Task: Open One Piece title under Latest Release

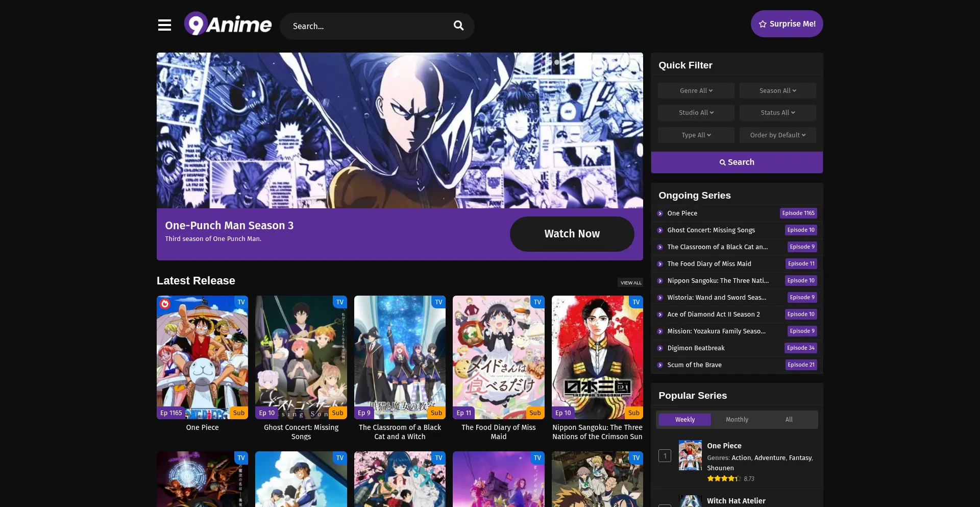Action: [202, 427]
